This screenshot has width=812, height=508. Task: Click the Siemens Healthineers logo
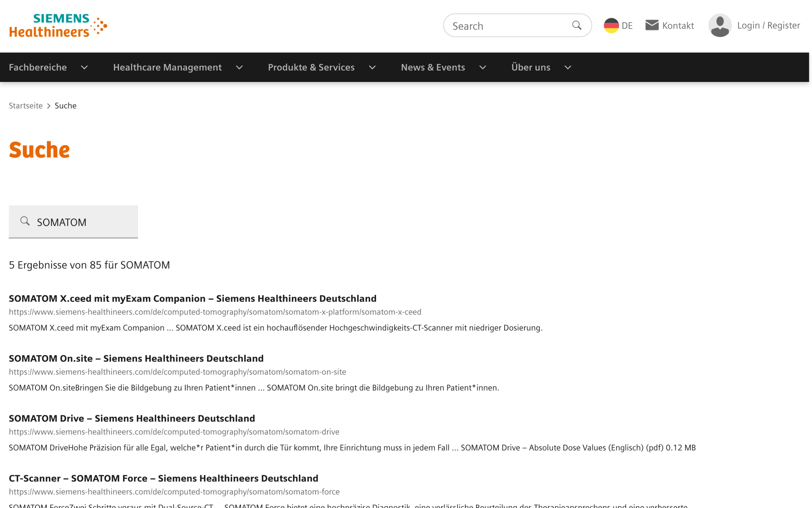click(58, 25)
